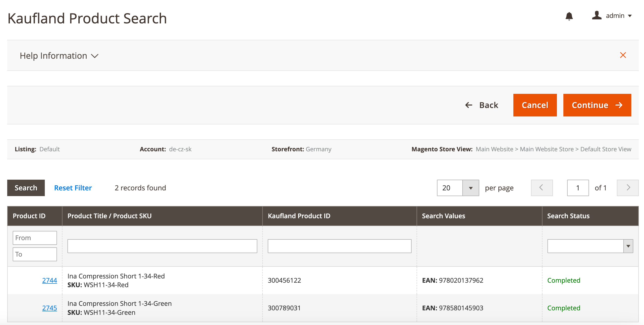Sort by Kaufland Product ID column header
Viewport: 644px width, 325px height.
click(299, 216)
